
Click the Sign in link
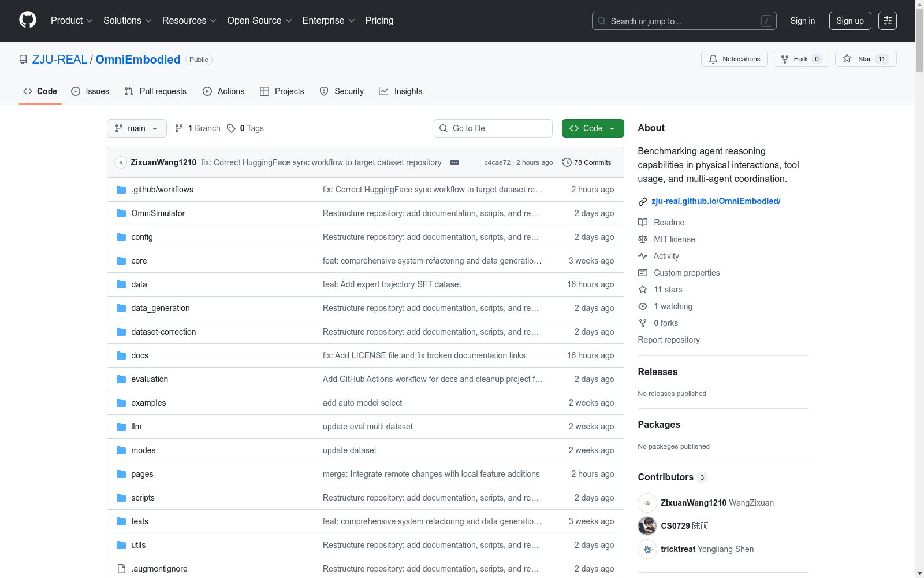pyautogui.click(x=803, y=21)
